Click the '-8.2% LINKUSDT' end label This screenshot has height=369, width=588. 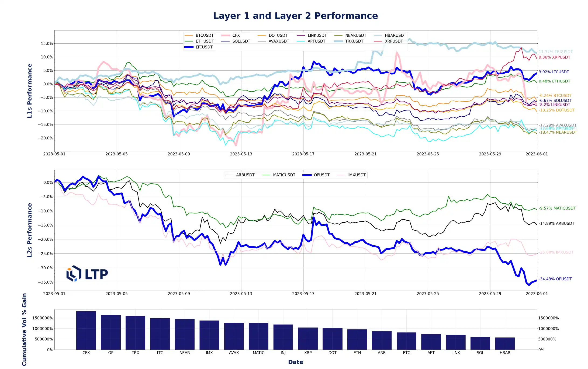pyautogui.click(x=554, y=105)
